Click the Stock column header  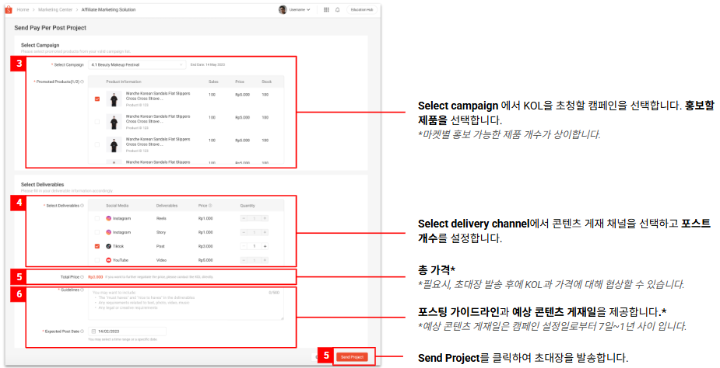click(267, 82)
